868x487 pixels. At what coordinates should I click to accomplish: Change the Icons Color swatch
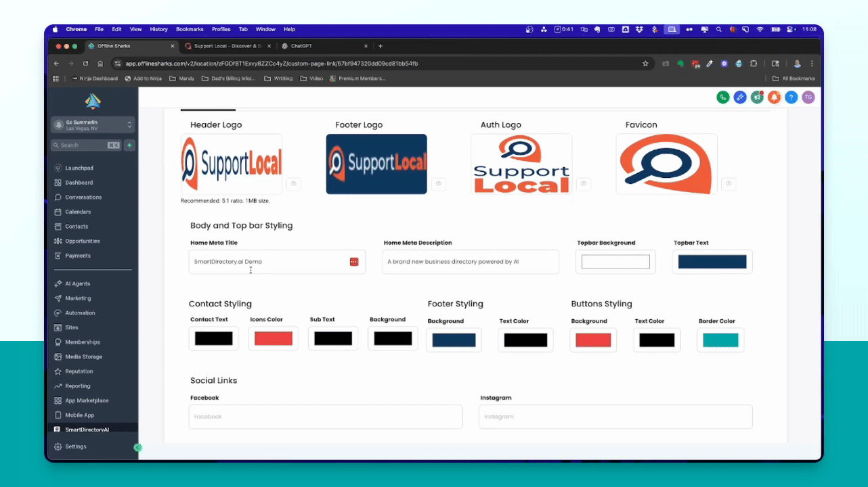[274, 338]
